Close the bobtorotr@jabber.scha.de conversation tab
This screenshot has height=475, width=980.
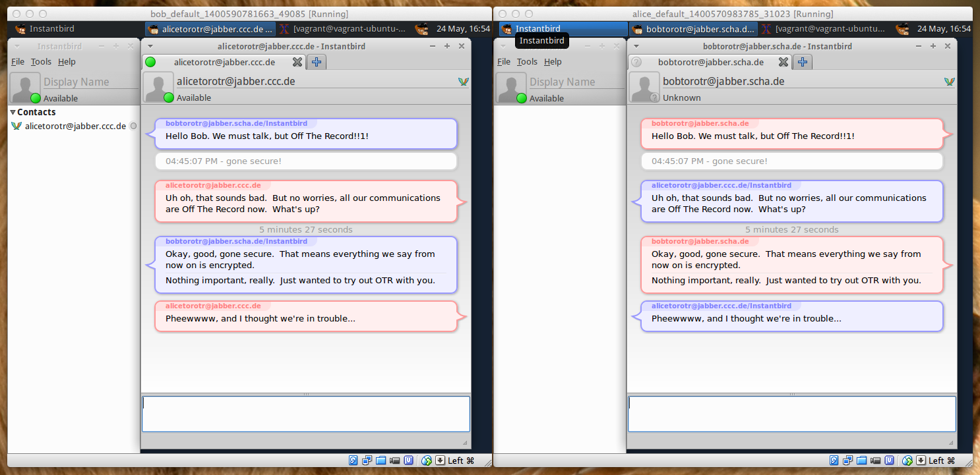coord(783,62)
